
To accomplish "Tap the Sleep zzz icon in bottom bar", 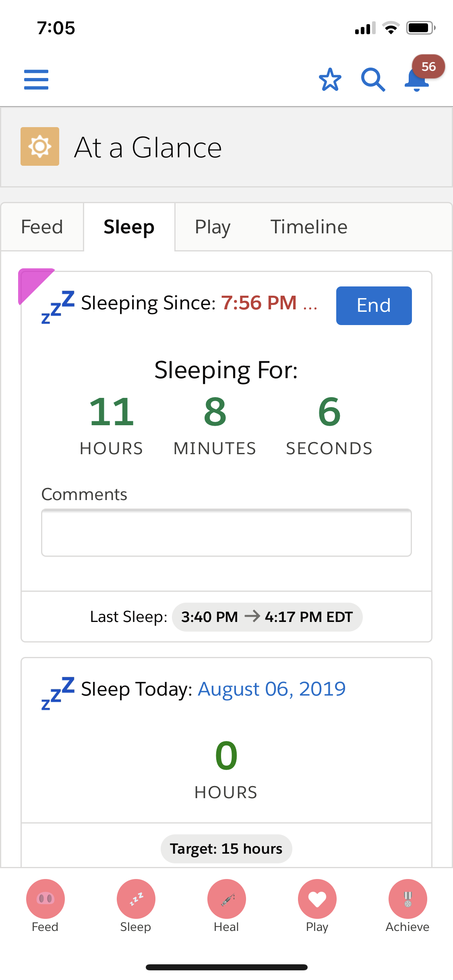I will [x=136, y=898].
